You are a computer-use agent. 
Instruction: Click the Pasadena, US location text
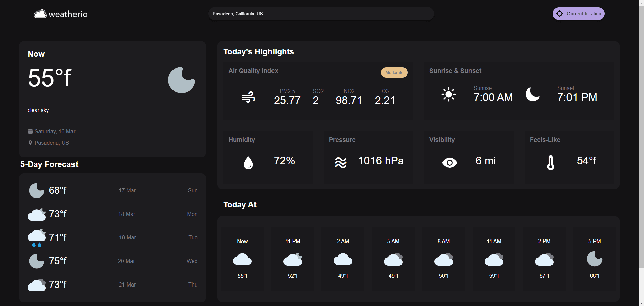pos(52,143)
